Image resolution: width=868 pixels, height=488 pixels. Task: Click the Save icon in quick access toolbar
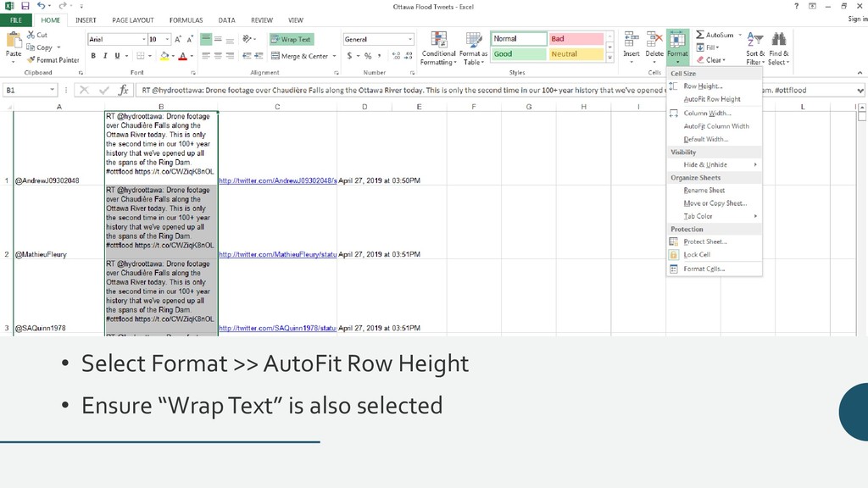tap(25, 6)
